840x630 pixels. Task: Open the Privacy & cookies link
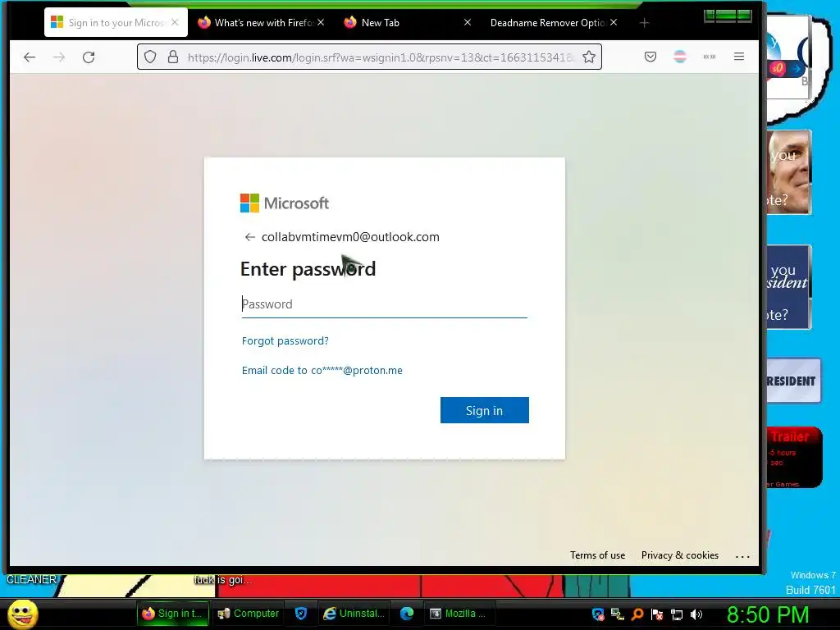point(680,555)
